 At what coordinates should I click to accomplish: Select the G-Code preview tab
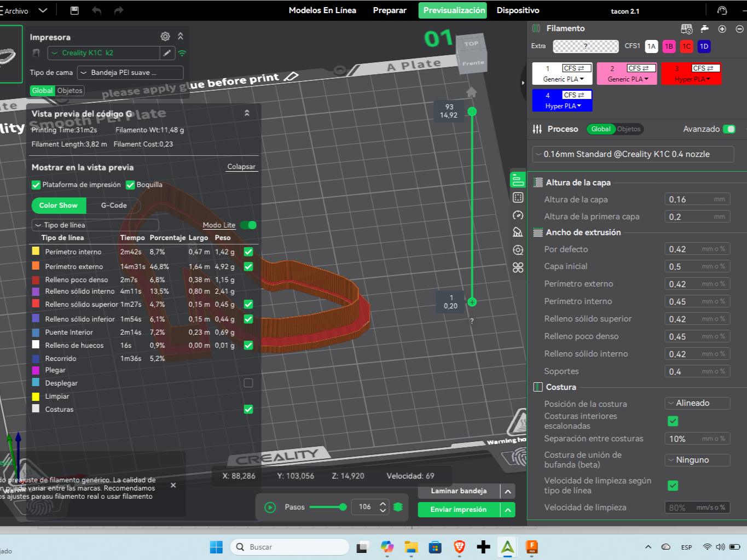click(x=114, y=206)
